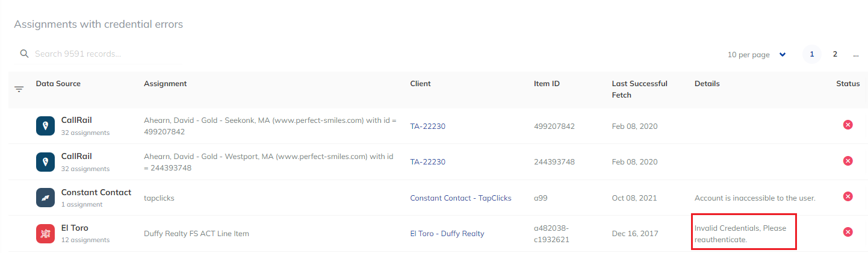Image resolution: width=868 pixels, height=253 pixels.
Task: Click red error status on Constant Contact row
Action: click(x=848, y=196)
